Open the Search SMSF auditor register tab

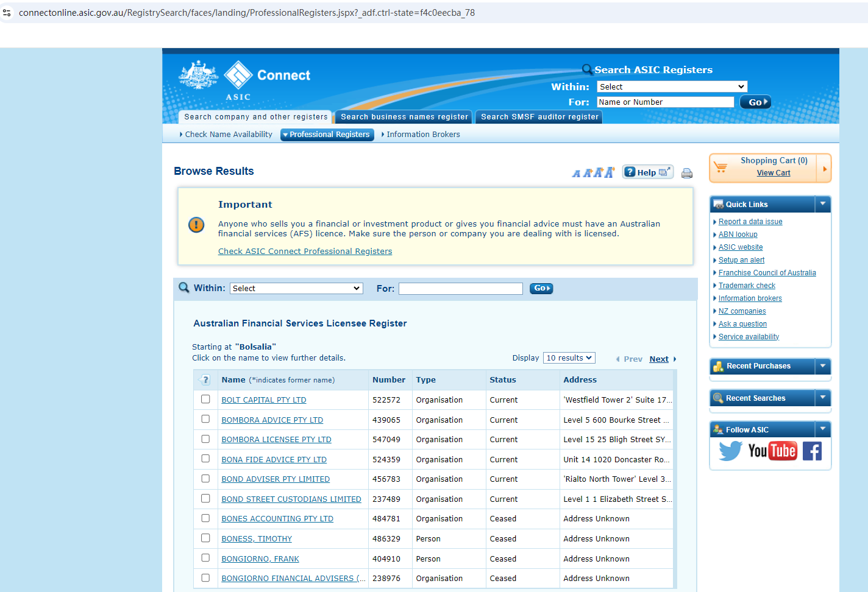click(539, 117)
